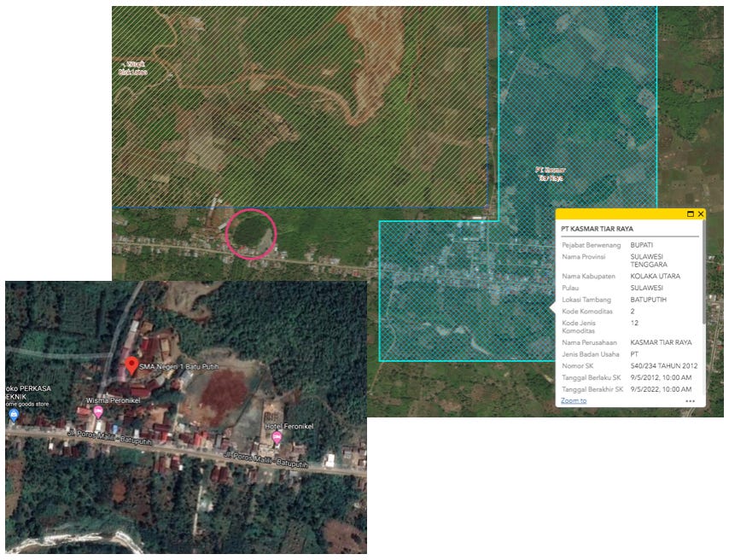The height and width of the screenshot is (560, 729).
Task: Click the KOLAKA UTARA kabupaten value
Action: (656, 277)
